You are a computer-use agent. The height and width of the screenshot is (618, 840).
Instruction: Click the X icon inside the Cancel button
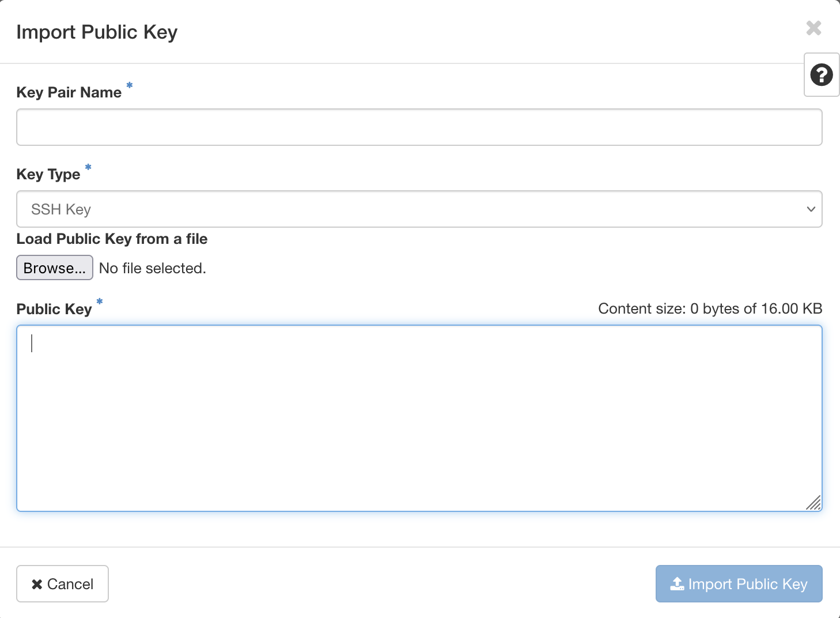pos(37,584)
